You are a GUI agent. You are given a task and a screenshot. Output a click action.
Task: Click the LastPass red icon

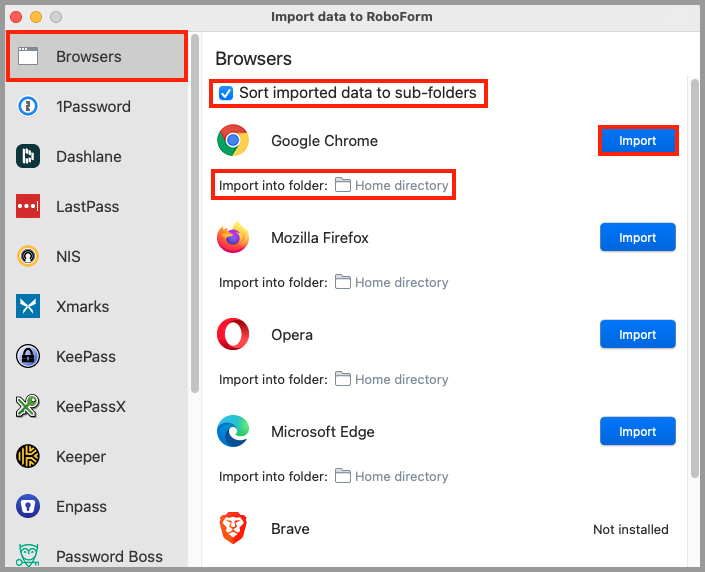tap(28, 207)
